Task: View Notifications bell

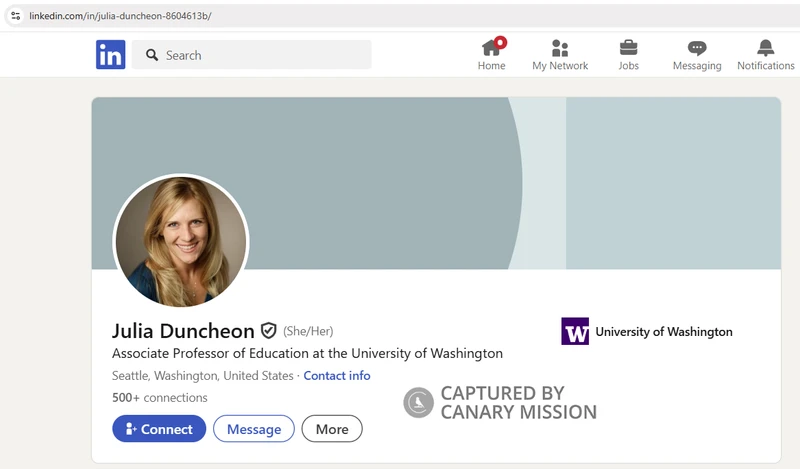Action: 765,55
